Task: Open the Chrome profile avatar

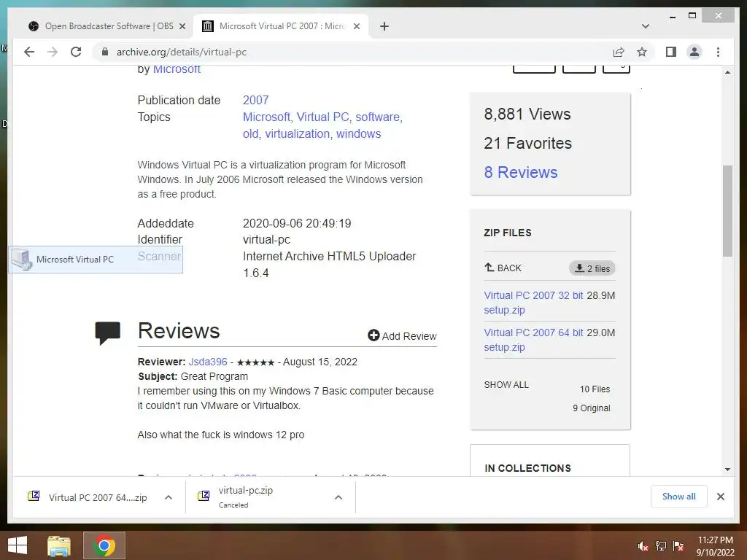Action: coord(694,52)
